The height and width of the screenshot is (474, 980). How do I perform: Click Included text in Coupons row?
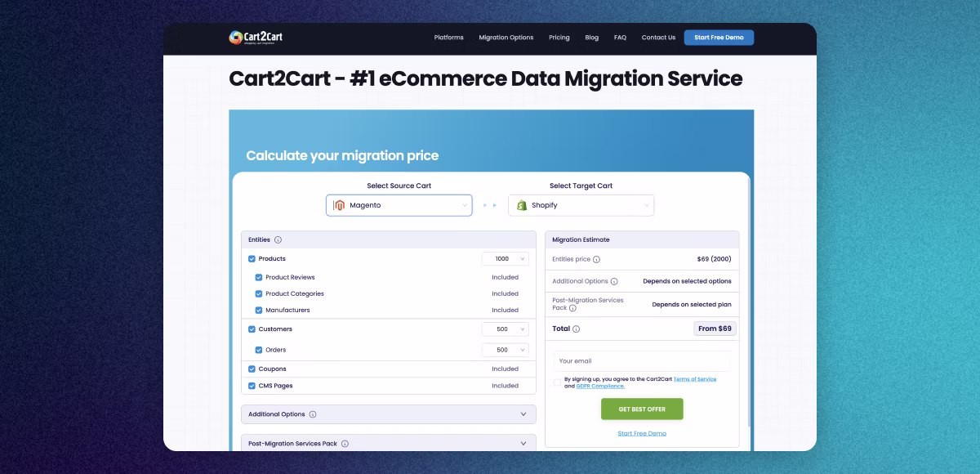point(506,369)
